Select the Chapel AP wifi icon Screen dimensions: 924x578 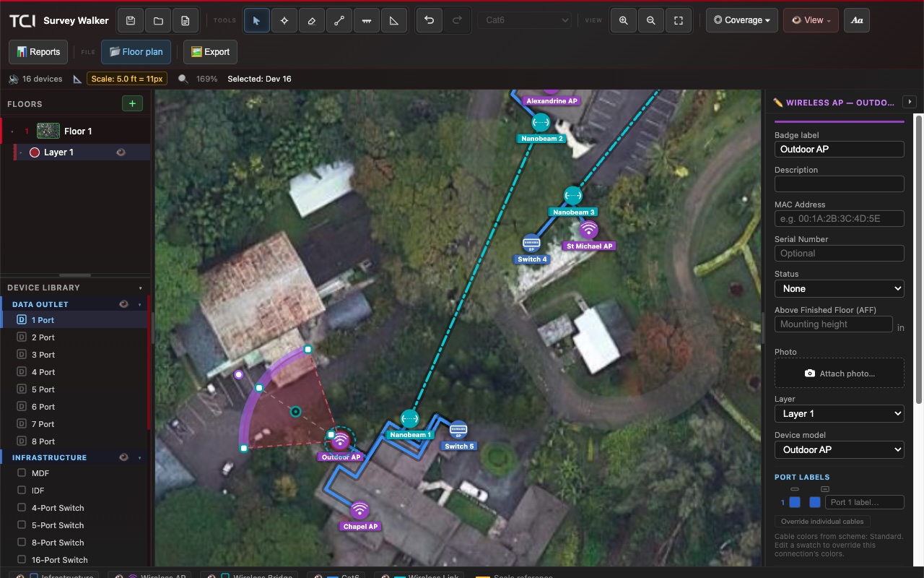coord(359,510)
